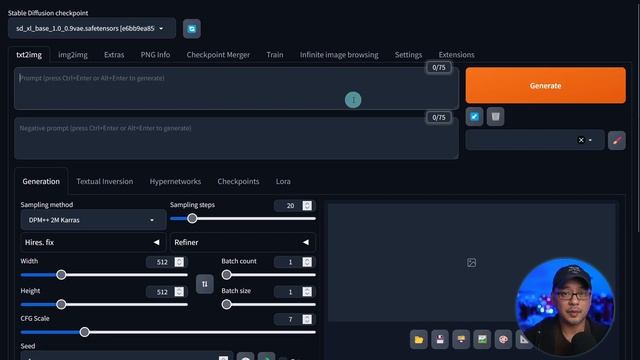
Task: Click the Prompt 0/75 token counter
Action: [x=439, y=67]
